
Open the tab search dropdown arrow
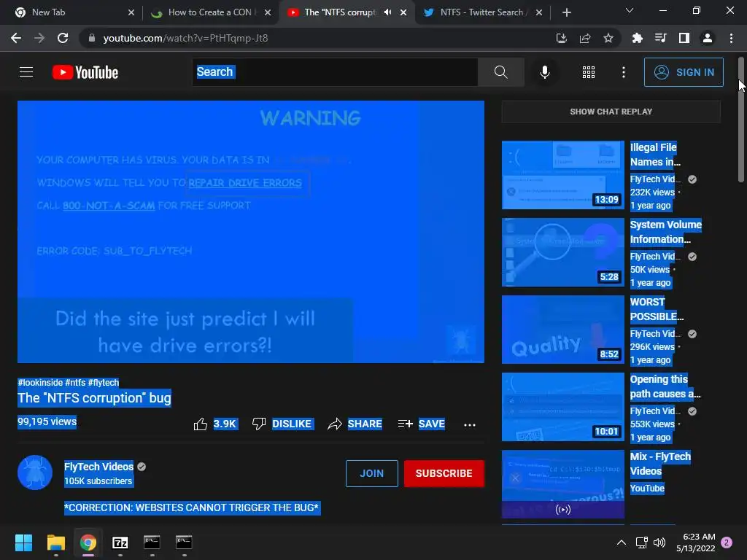tap(630, 10)
